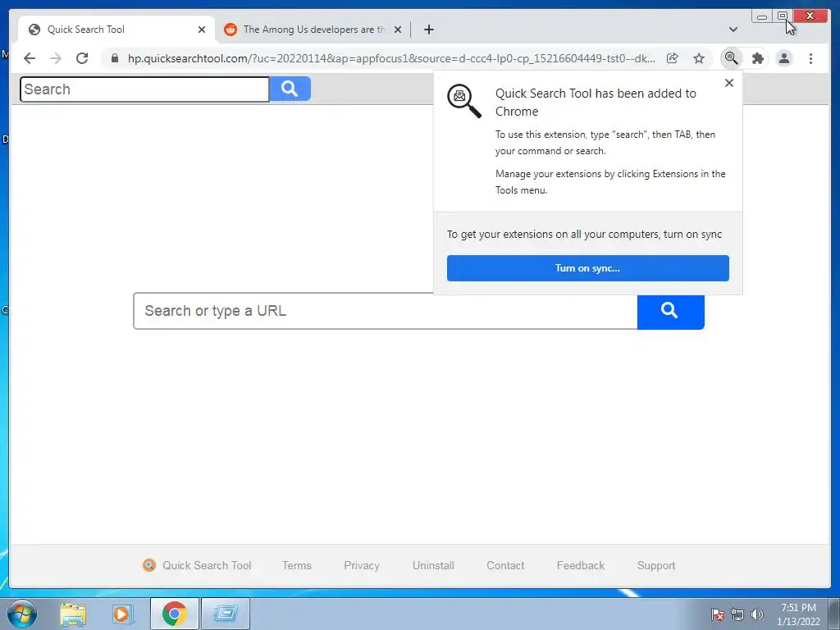Open the Contact footer link

click(x=505, y=565)
